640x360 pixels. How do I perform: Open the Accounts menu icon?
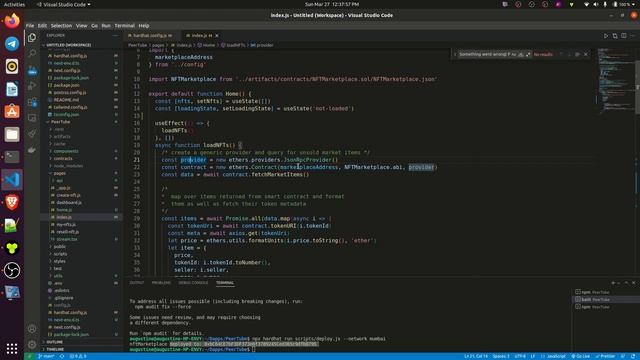32,329
